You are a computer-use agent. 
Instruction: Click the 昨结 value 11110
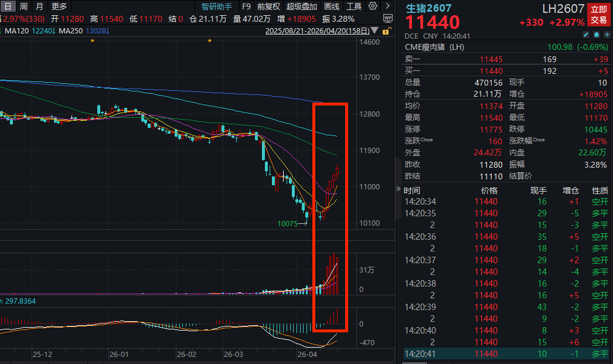coord(491,176)
